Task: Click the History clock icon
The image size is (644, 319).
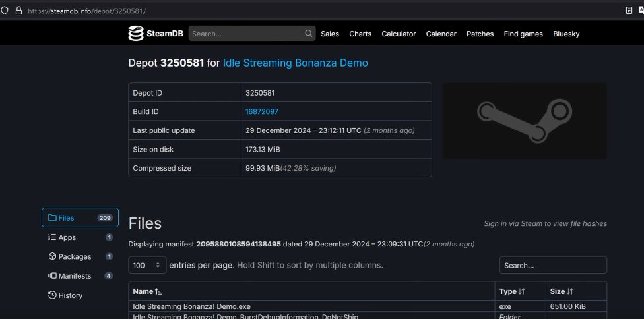Action: pos(52,295)
